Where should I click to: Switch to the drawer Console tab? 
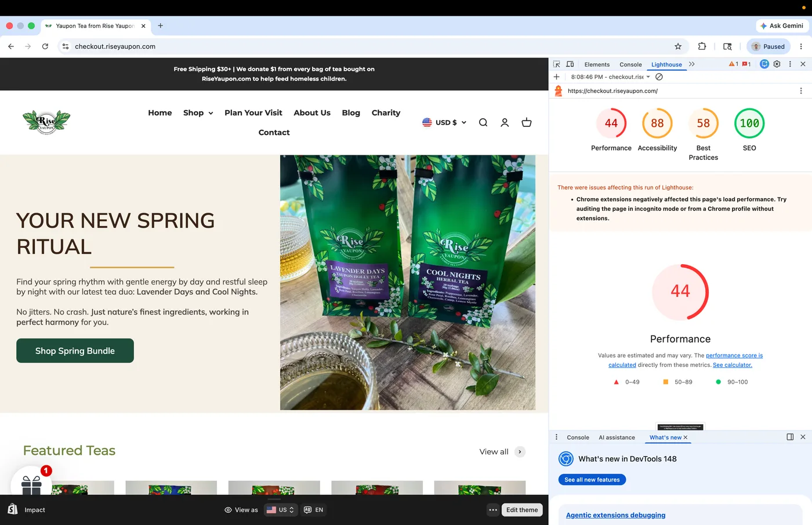pyautogui.click(x=578, y=437)
